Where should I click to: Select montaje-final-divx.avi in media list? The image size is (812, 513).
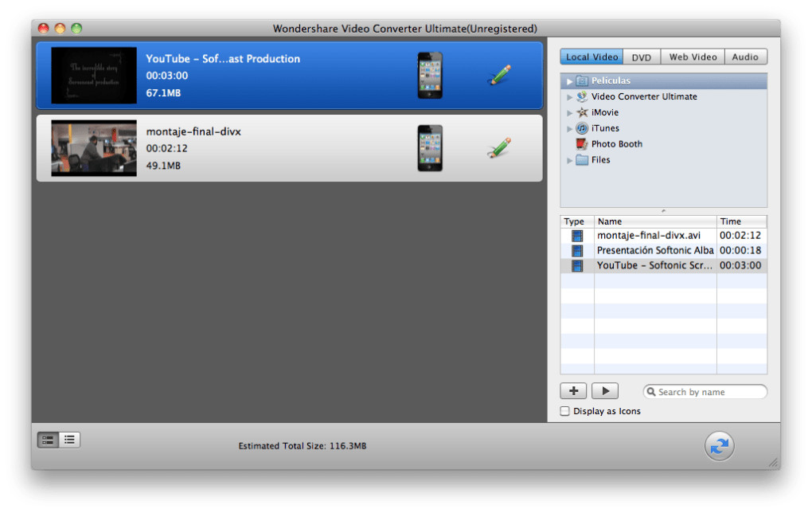pos(663,235)
